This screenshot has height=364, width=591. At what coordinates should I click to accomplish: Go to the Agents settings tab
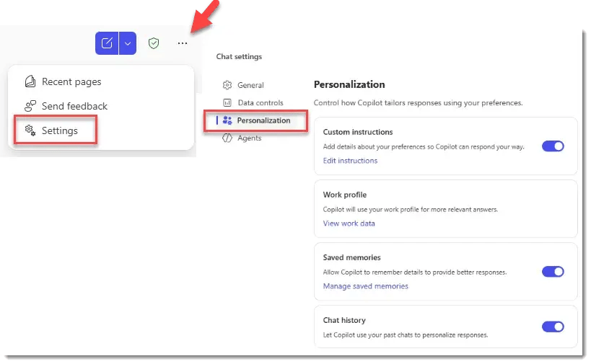(x=249, y=138)
